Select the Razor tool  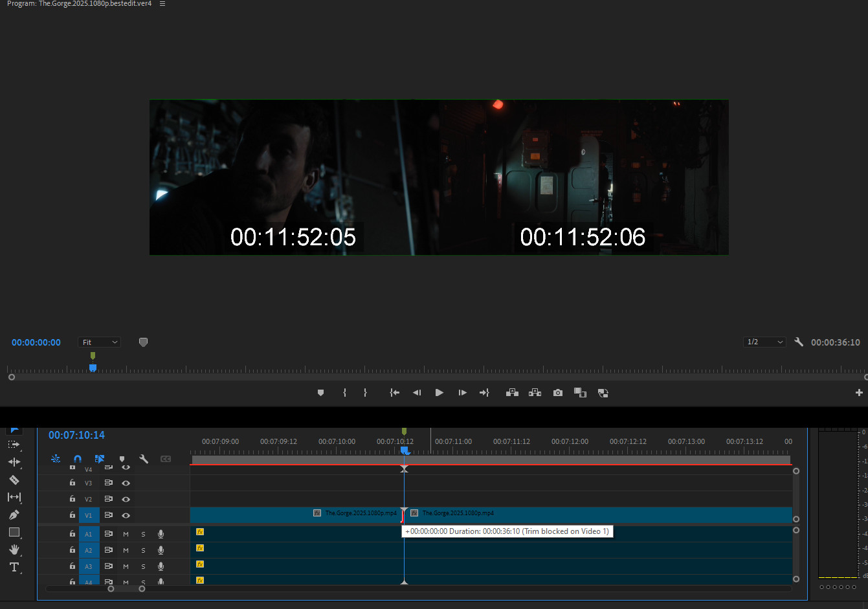point(14,480)
